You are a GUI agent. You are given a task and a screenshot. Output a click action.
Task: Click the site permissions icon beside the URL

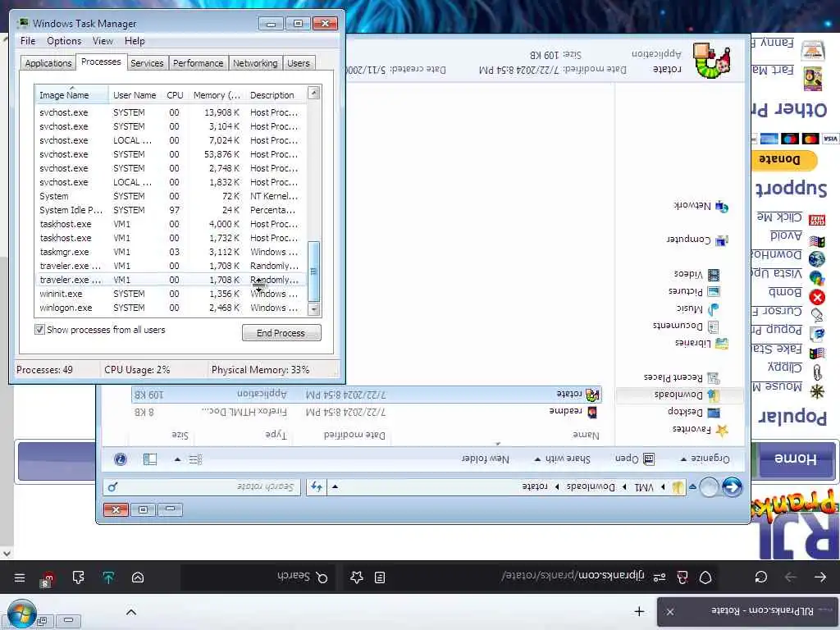point(660,577)
